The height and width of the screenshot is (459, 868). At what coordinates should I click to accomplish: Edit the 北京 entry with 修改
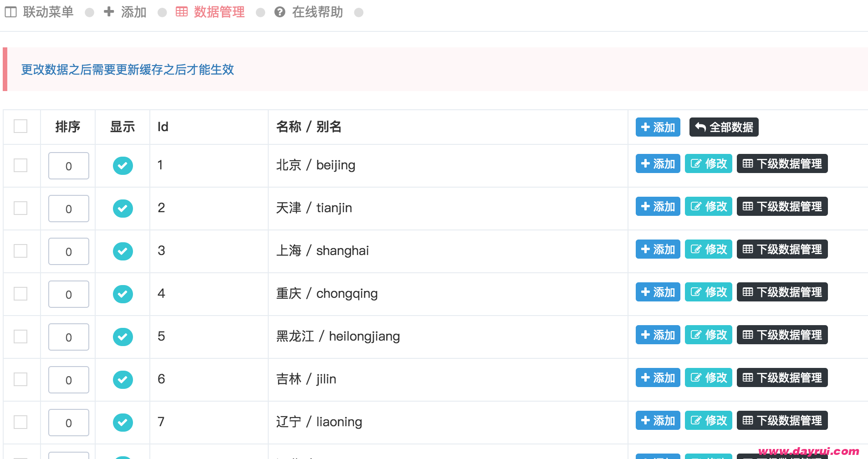[x=709, y=163]
